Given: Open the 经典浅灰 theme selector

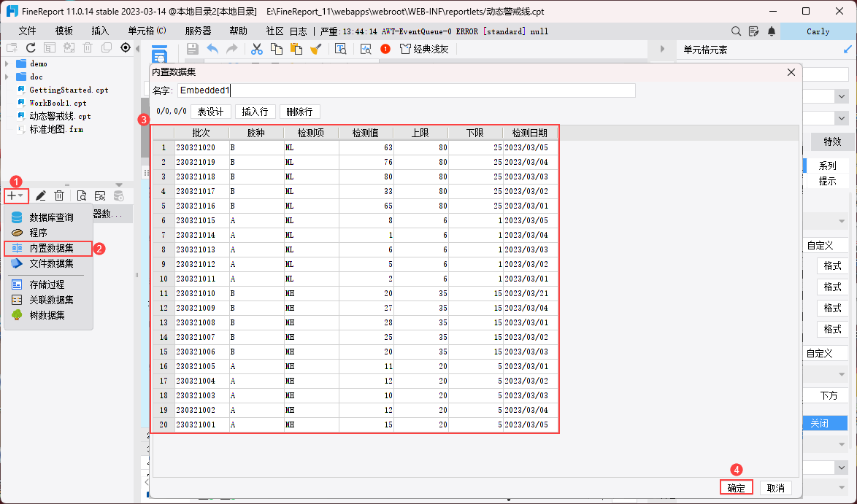Looking at the screenshot, I should click(424, 49).
